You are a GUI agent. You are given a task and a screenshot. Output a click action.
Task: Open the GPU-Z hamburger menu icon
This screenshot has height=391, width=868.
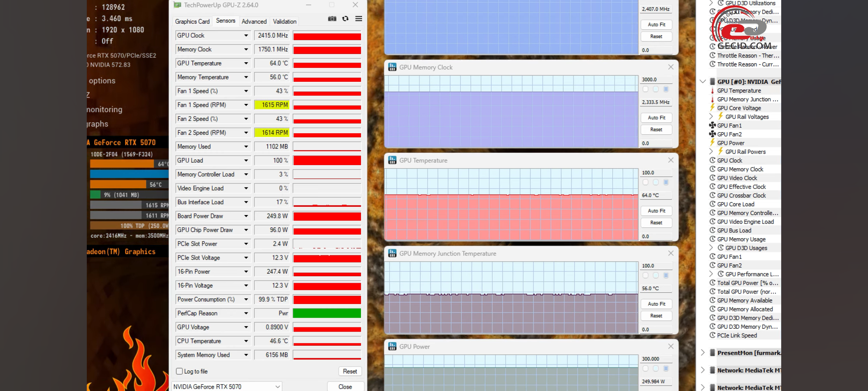tap(358, 19)
